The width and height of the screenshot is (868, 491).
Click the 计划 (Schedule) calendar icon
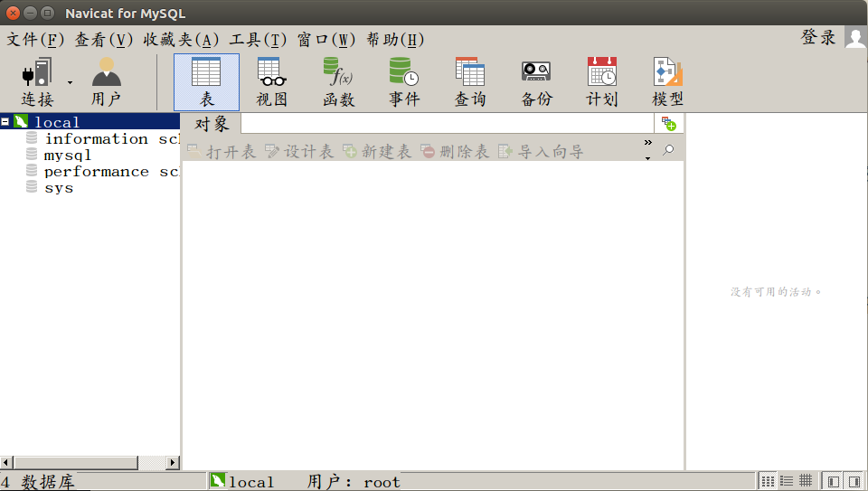coord(601,81)
